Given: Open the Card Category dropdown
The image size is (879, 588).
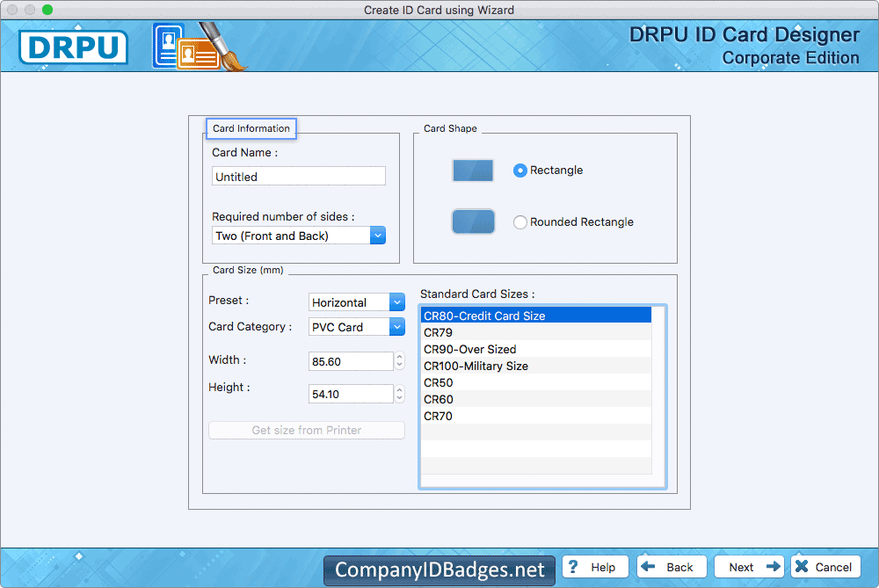Looking at the screenshot, I should 357,327.
